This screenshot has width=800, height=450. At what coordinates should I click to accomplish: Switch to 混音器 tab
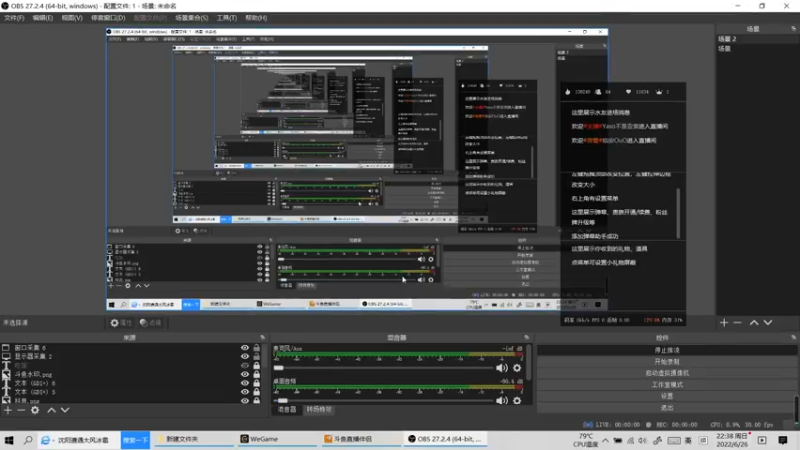pos(287,409)
